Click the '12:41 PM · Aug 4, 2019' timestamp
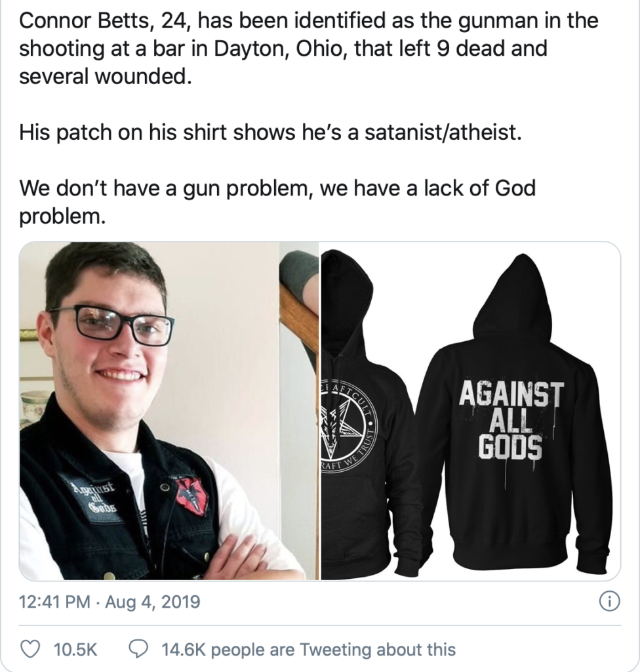This screenshot has width=640, height=672. tap(108, 599)
